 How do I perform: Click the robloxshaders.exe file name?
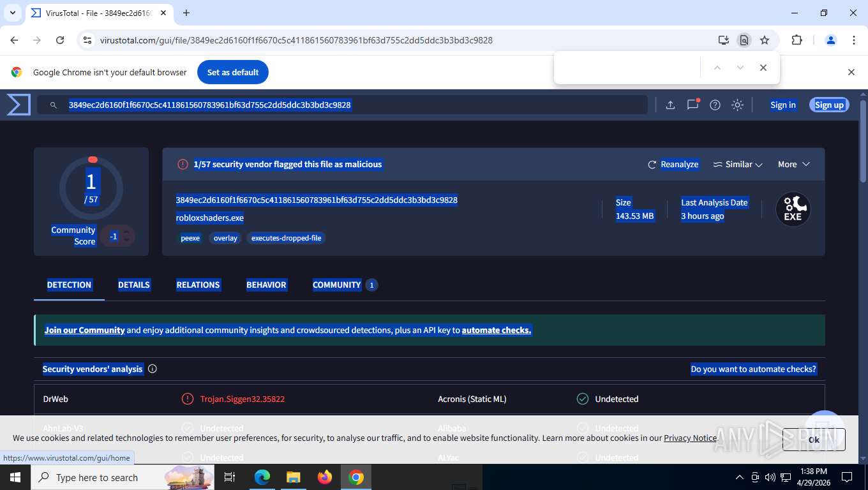210,218
